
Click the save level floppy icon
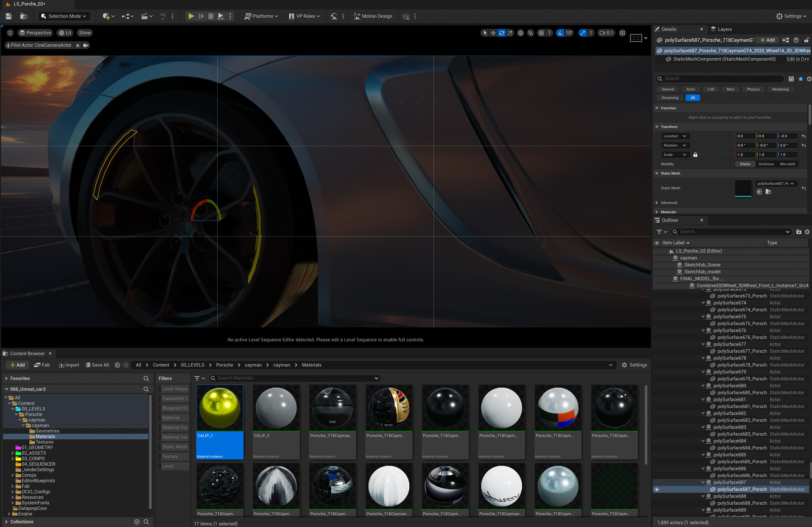(x=9, y=16)
